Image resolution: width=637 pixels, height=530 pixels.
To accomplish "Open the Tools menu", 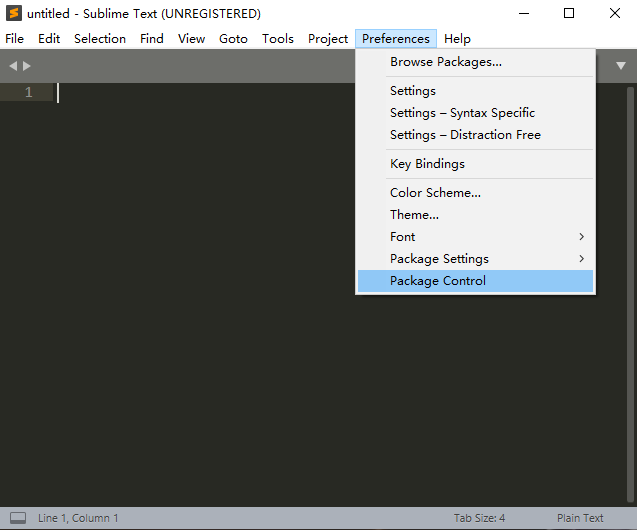I will [x=277, y=39].
